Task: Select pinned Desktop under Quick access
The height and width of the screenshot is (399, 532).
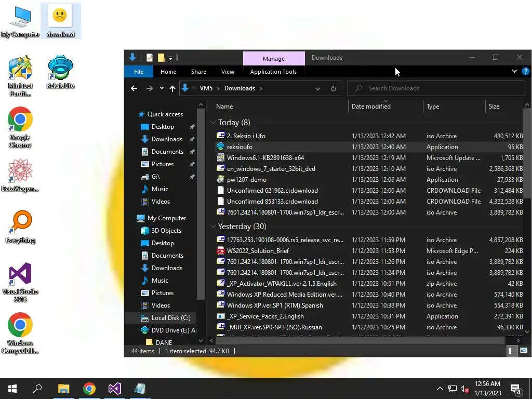Action: tap(158, 127)
